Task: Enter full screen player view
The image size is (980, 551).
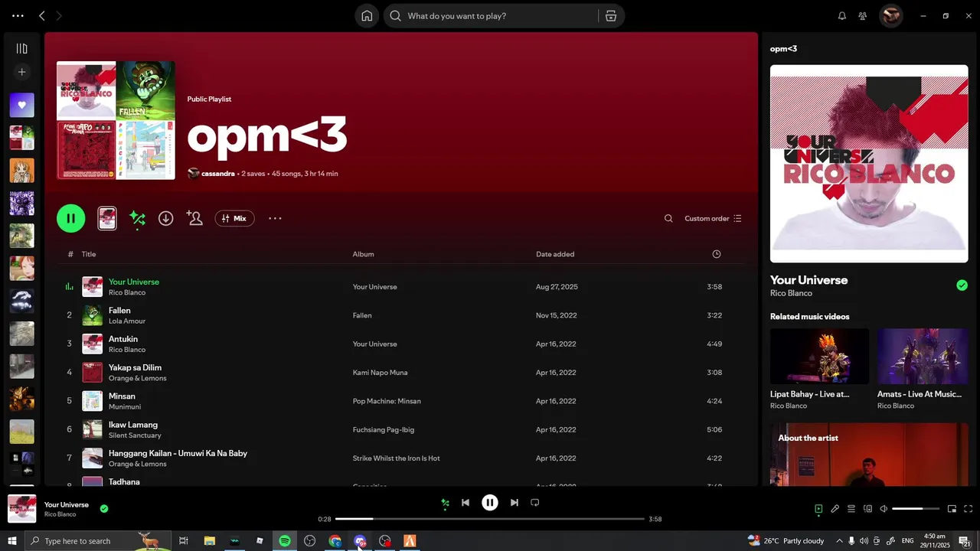Action: pyautogui.click(x=968, y=509)
